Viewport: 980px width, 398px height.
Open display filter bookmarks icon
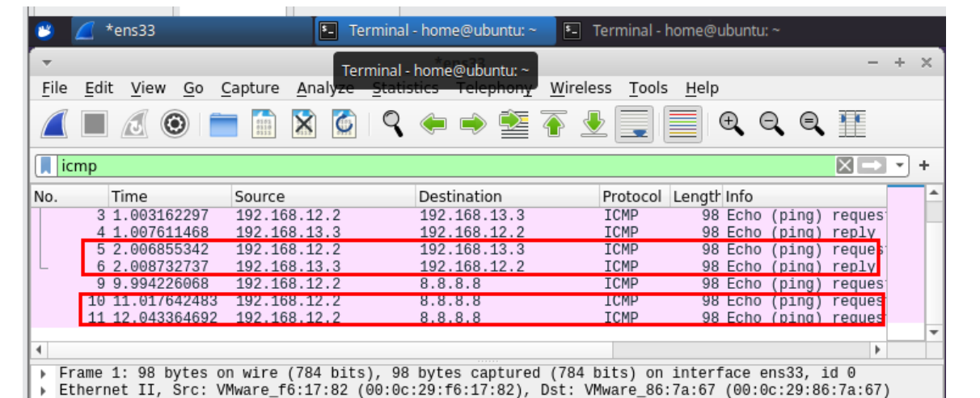[46, 166]
